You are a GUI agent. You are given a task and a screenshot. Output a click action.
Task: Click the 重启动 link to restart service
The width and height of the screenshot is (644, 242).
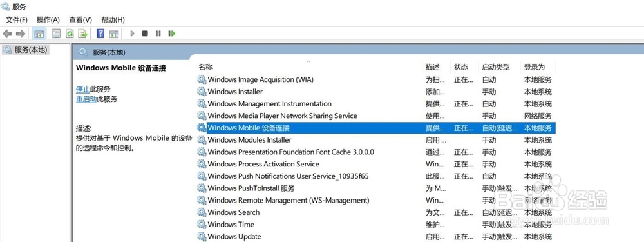click(x=86, y=99)
